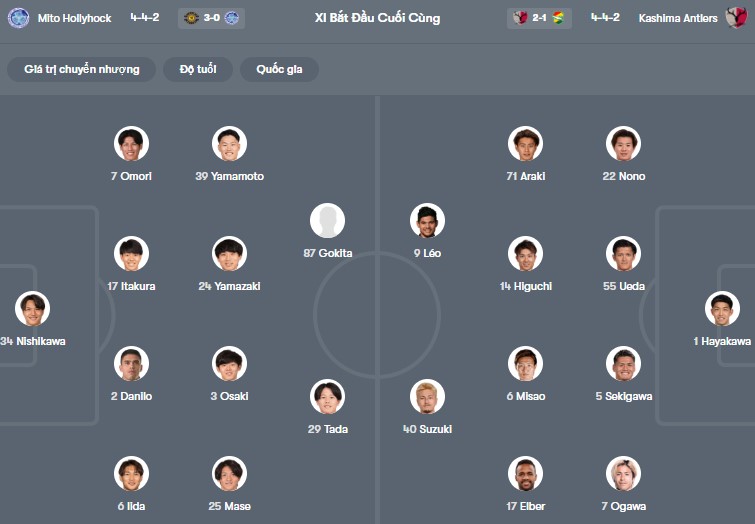This screenshot has height=524, width=755.
Task: Click the Mito Hollyhock team crest
Action: pyautogui.click(x=18, y=18)
